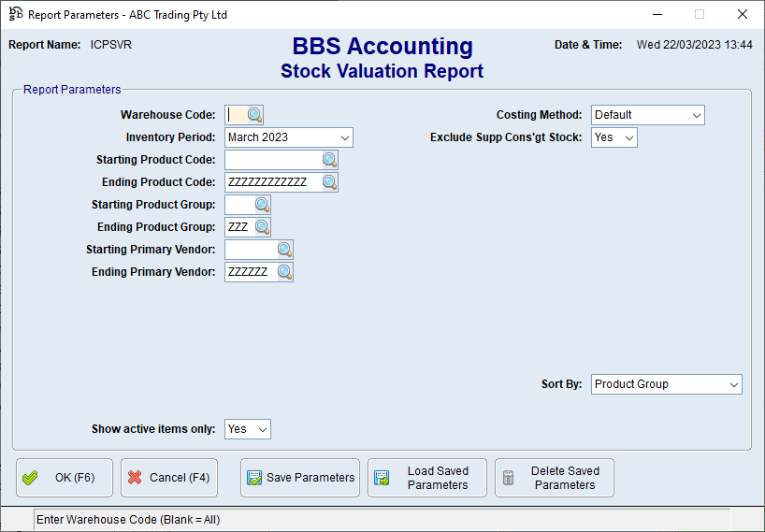The image size is (765, 532).
Task: Focus the Ending Primary Vendor text field
Action: 250,272
